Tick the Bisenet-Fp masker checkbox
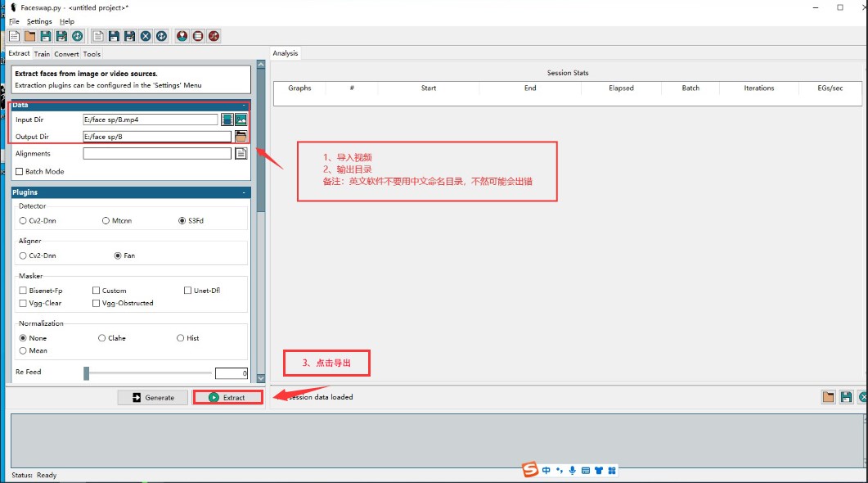This screenshot has width=868, height=483. click(x=23, y=291)
